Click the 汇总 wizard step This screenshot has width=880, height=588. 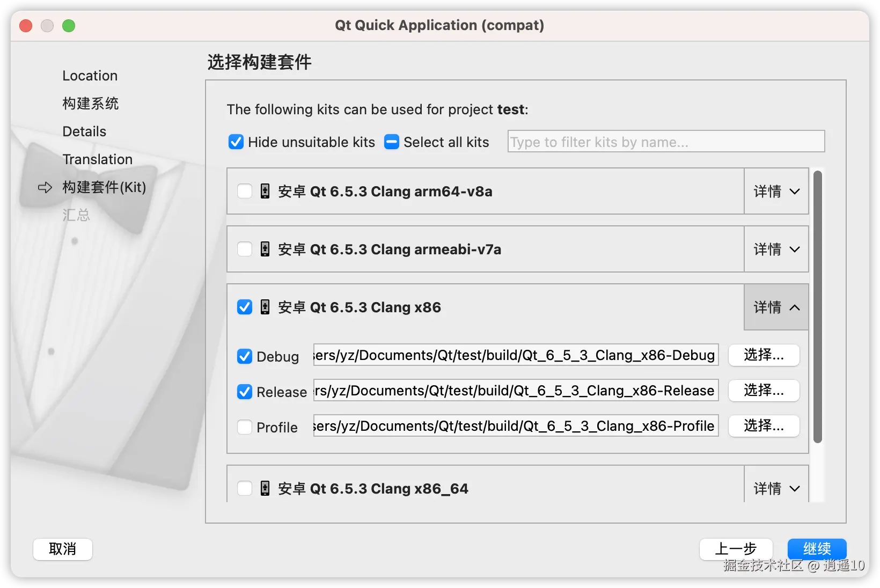76,215
